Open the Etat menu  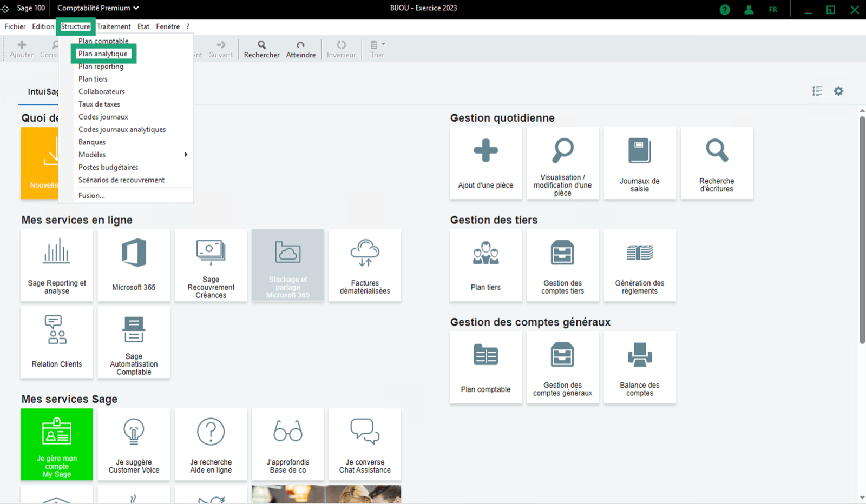143,26
